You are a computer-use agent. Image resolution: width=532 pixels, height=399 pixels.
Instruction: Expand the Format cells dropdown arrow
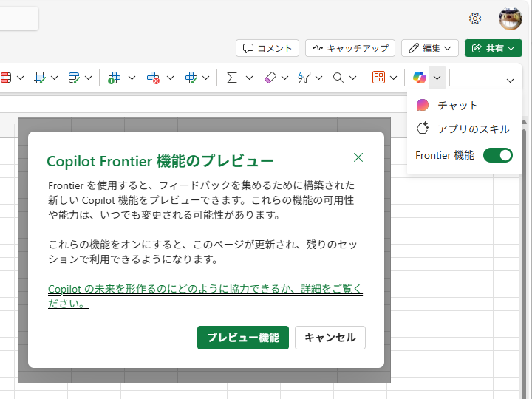(206, 78)
